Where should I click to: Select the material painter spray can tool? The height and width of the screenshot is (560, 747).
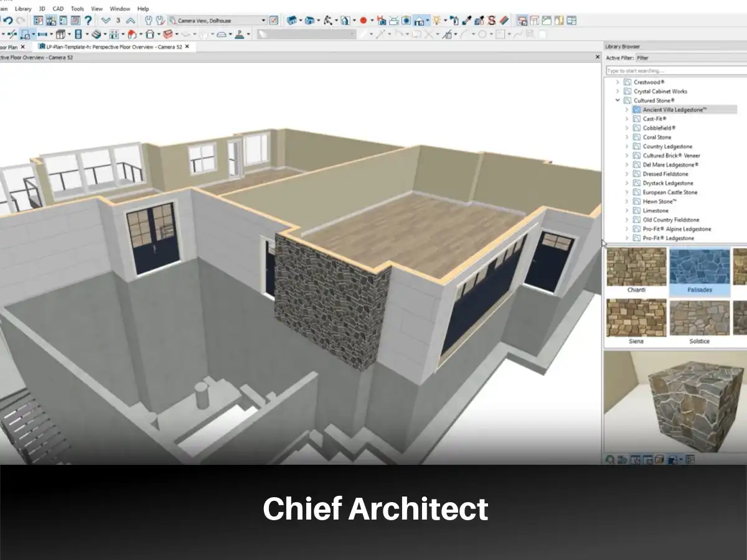point(454,21)
